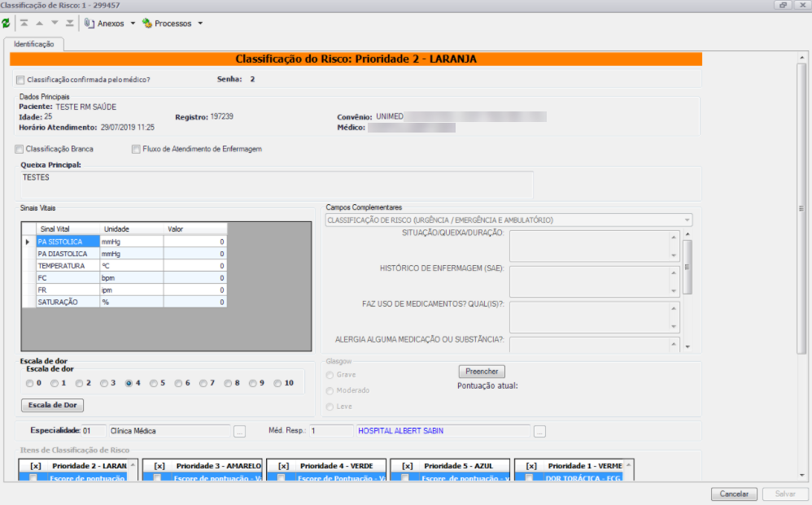Viewport: 812px width, 505px height.
Task: Select the FC vital sign cell
Action: [x=68, y=278]
